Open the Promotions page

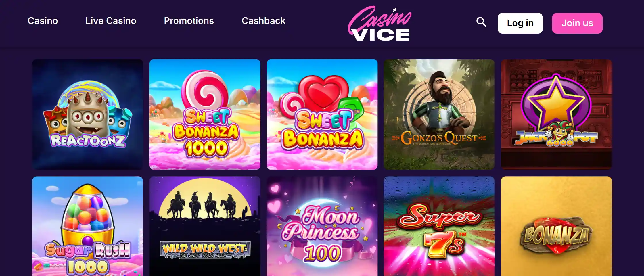(x=189, y=21)
